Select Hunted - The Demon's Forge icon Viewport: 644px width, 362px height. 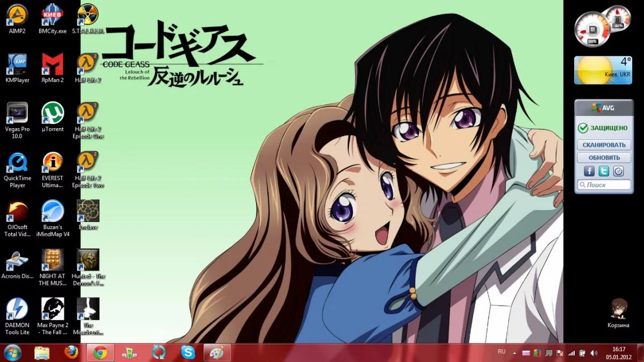[88, 268]
